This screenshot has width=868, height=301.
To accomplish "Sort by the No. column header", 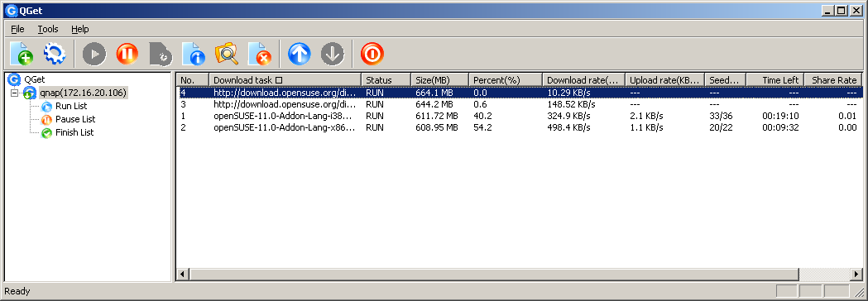I will pos(193,80).
